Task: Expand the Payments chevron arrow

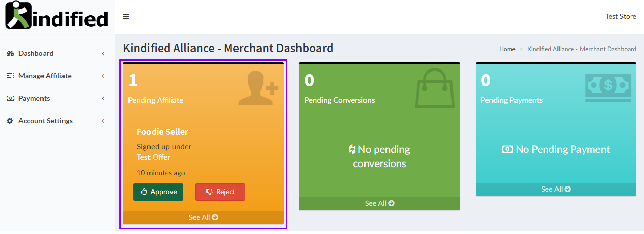Action: coord(103,98)
